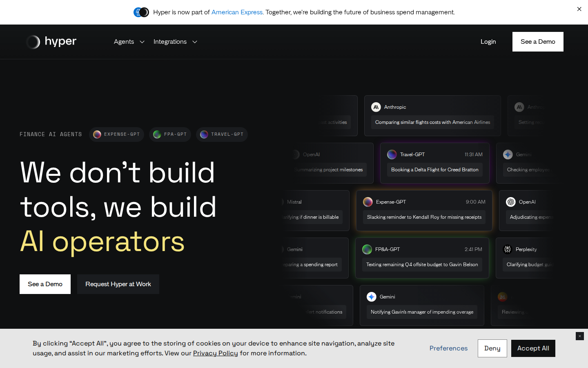The image size is (588, 368).
Task: Open cookie Preferences
Action: click(x=448, y=348)
